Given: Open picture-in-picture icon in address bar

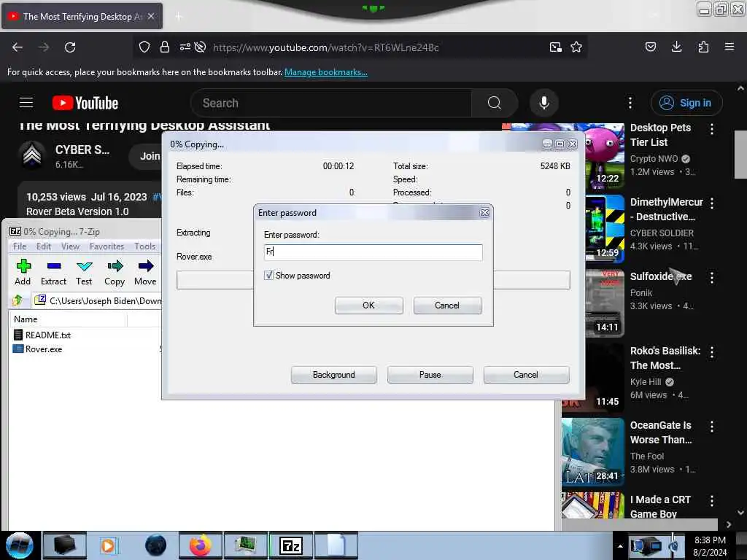Looking at the screenshot, I should coord(555,47).
